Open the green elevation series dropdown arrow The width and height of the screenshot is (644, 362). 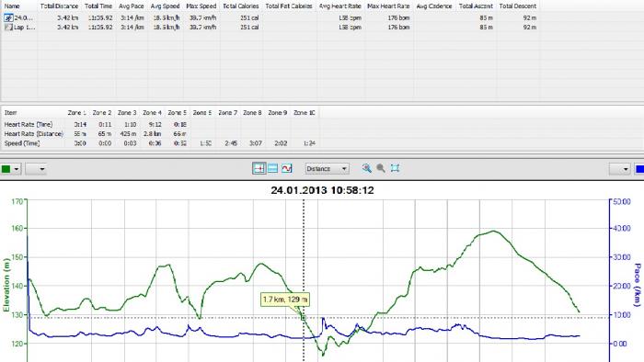pos(17,169)
